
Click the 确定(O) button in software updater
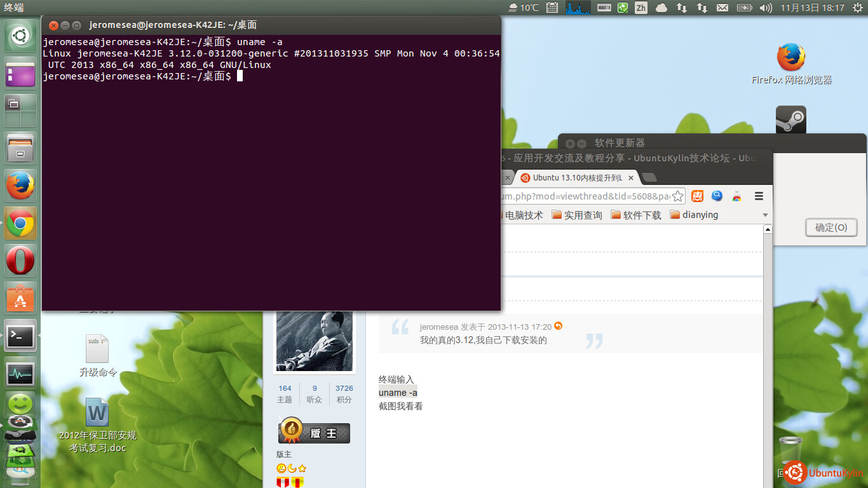[x=831, y=227]
